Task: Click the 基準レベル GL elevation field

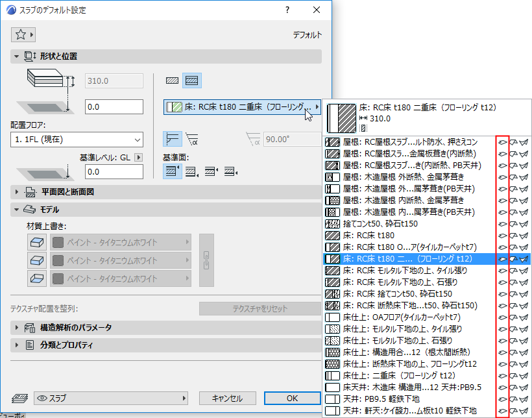Action: [114, 172]
